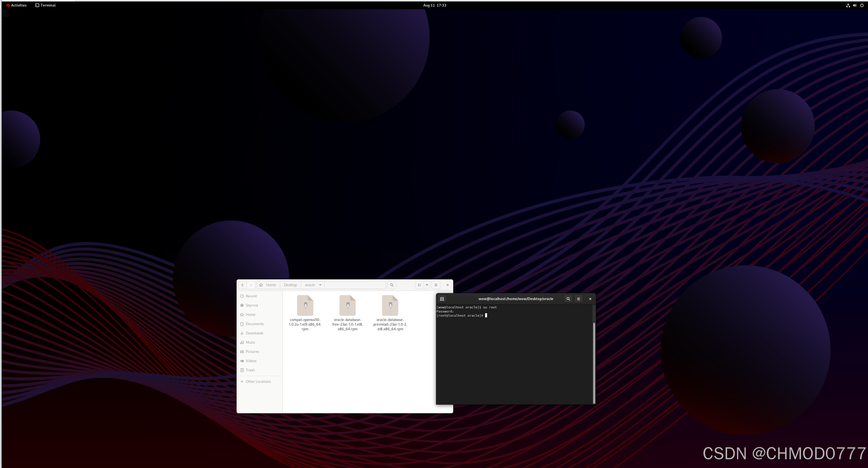Go to Home in the path bar
Screen dimensions: 868x468
(x=268, y=285)
